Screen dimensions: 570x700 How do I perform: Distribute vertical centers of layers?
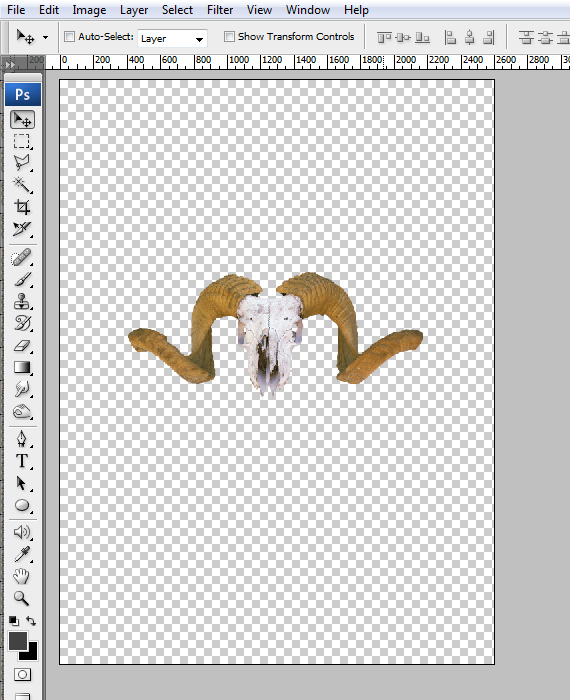(545, 38)
